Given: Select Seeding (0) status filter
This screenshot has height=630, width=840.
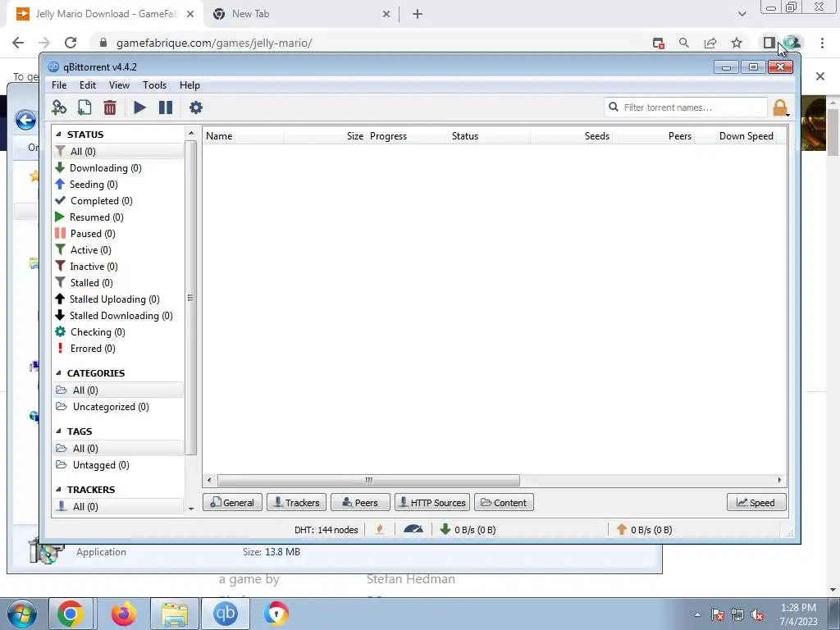Looking at the screenshot, I should coord(118,185).
